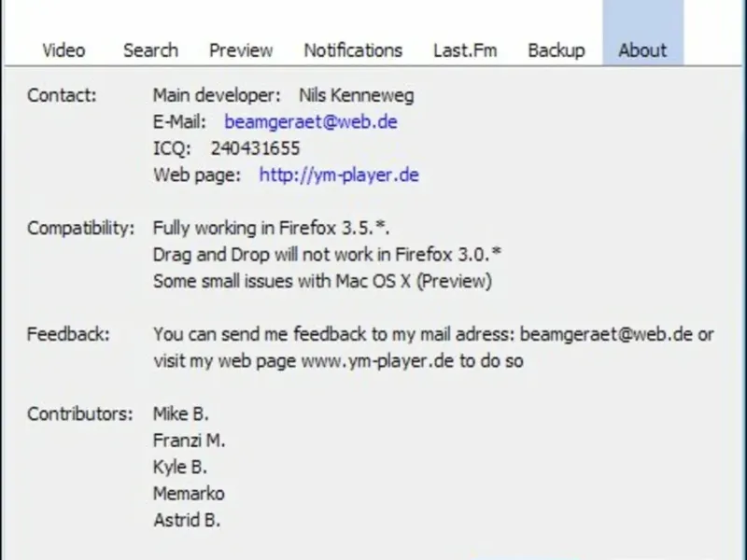The height and width of the screenshot is (560, 747).
Task: Click the 'You can send me feedback' line
Action: click(433, 334)
